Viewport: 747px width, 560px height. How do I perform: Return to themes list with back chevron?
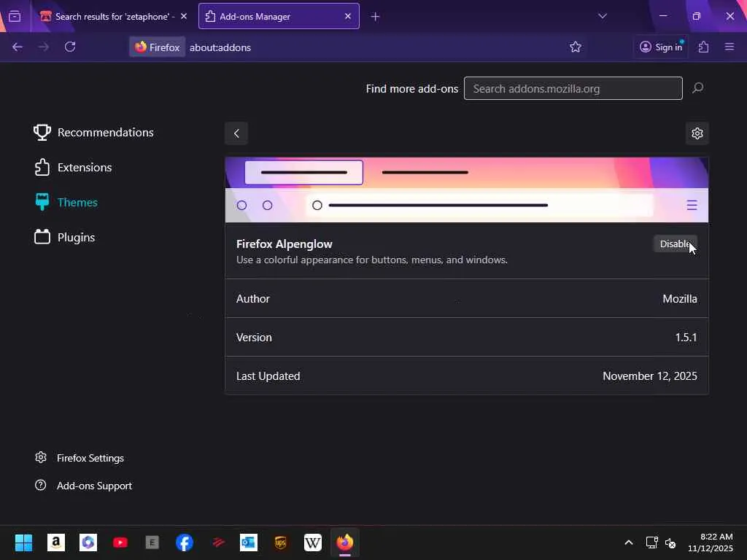(x=236, y=133)
